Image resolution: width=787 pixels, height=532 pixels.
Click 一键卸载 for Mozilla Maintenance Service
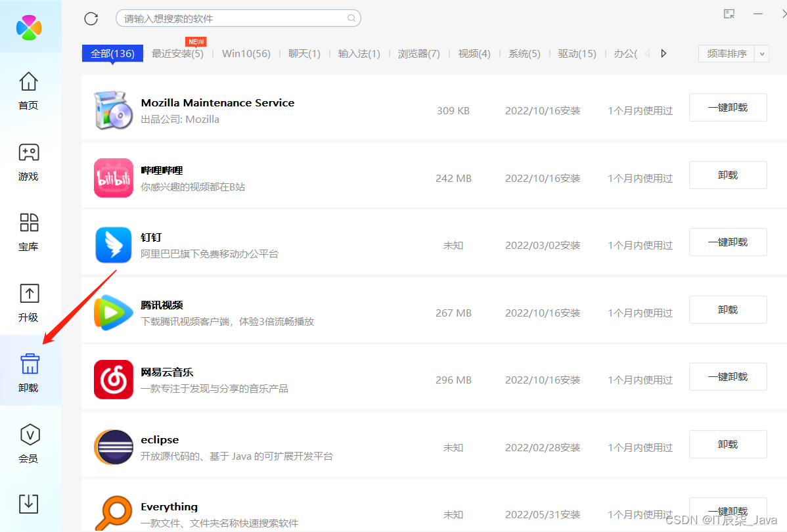[x=728, y=108]
